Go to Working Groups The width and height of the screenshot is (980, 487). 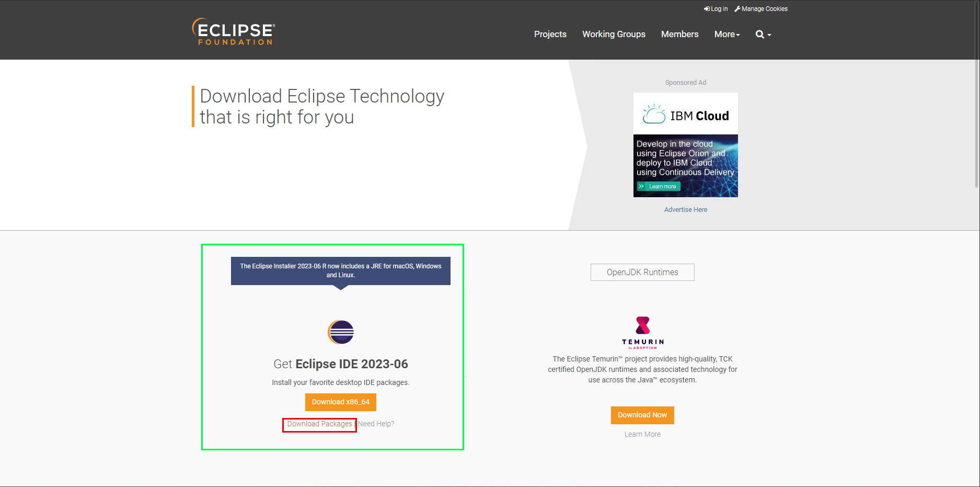point(614,35)
